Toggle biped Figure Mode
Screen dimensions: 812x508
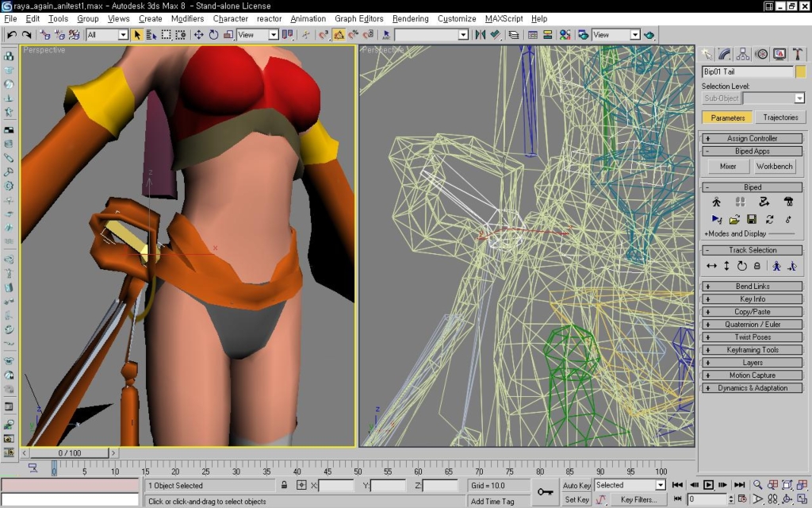tap(716, 202)
